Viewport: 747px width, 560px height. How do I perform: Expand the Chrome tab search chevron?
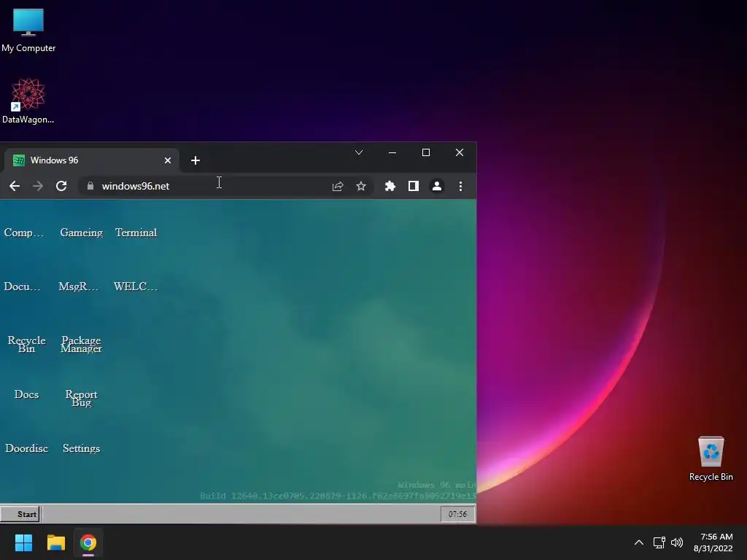pyautogui.click(x=359, y=152)
